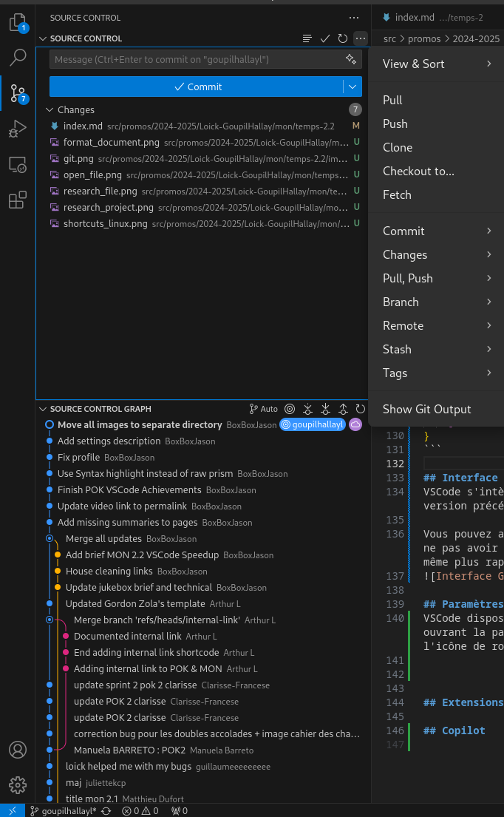Click the push icon in Source Control Graph header
This screenshot has width=504, height=817.
click(343, 409)
